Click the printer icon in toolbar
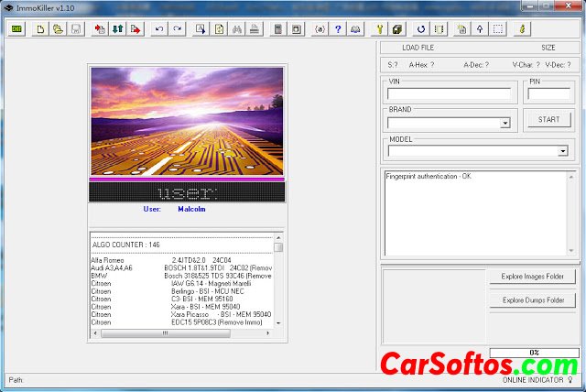This screenshot has height=392, width=586. (x=255, y=29)
